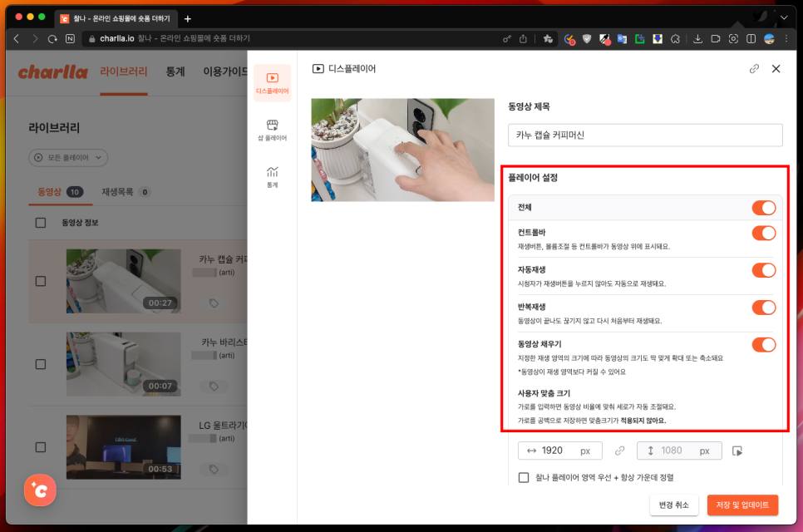The image size is (803, 532).
Task: Expand browser tab list chevron
Action: coord(784,18)
